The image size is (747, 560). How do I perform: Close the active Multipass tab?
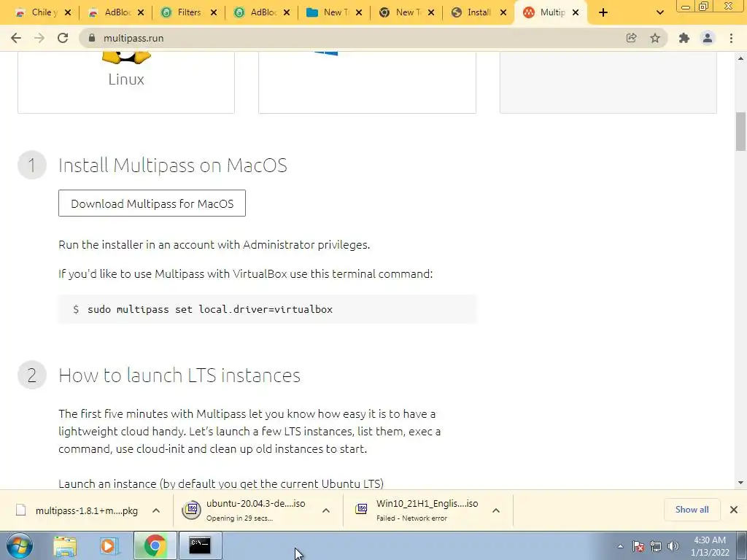pos(576,12)
